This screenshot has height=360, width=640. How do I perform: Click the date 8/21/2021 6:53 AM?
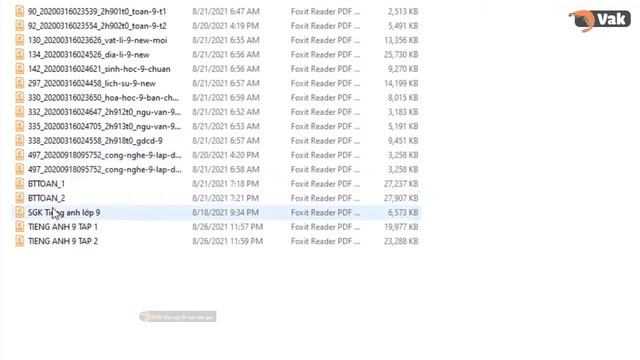pyautogui.click(x=226, y=126)
